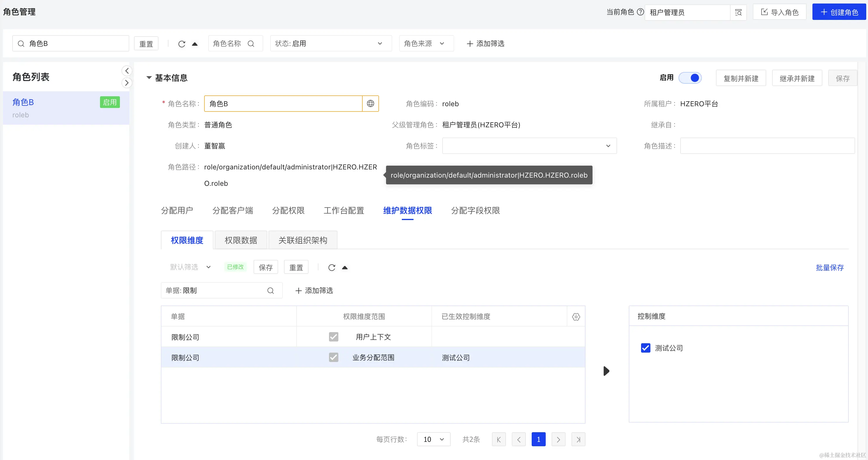Screen dimensions: 868x460
Task: Go to the first page of results
Action: (499, 440)
